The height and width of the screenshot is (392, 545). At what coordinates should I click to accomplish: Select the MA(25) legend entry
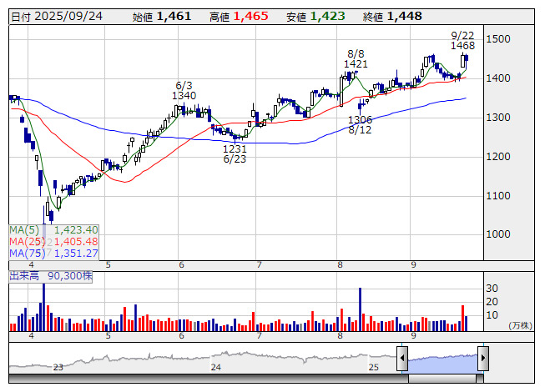tap(54, 241)
